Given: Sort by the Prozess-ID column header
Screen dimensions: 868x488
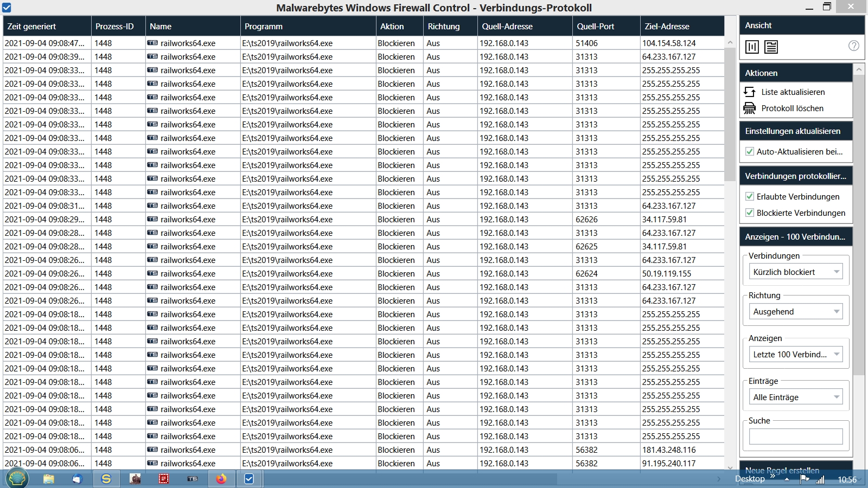Looking at the screenshot, I should pyautogui.click(x=118, y=26).
